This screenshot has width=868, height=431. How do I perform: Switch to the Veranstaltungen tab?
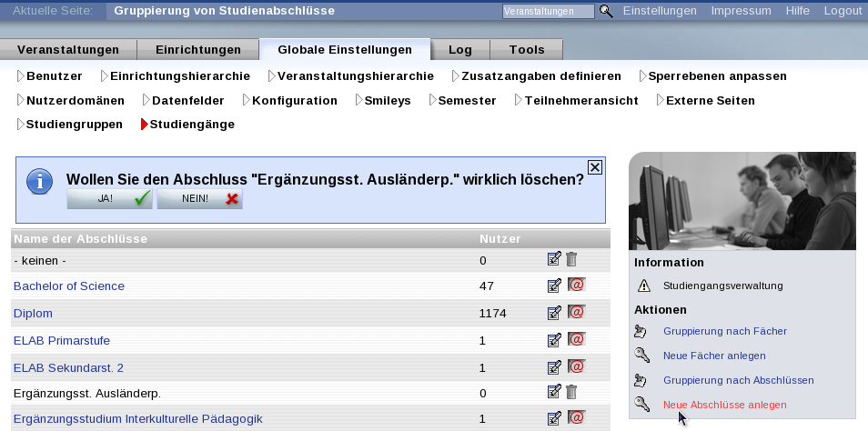(x=68, y=50)
